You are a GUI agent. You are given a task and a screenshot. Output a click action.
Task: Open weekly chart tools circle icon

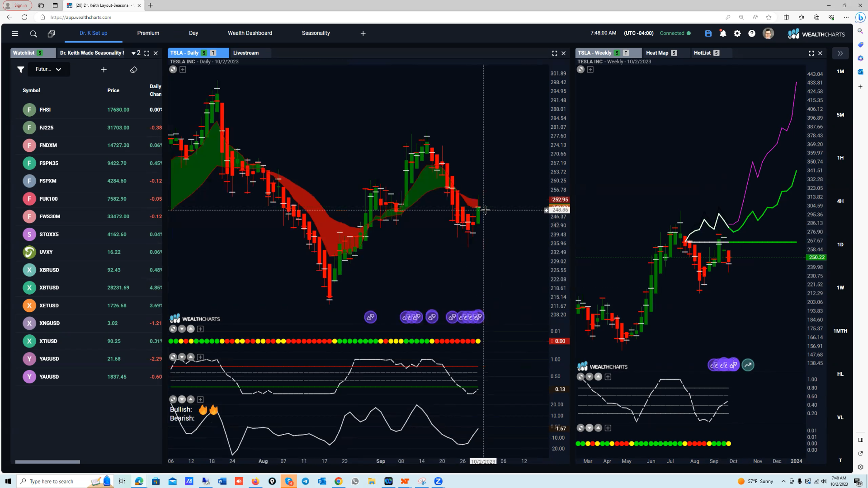point(581,70)
